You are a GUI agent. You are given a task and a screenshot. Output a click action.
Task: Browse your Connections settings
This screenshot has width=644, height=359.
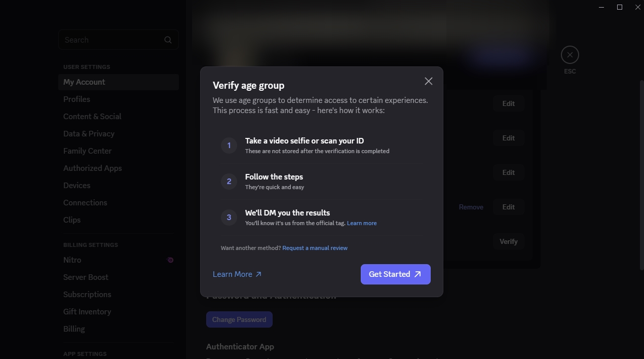point(85,202)
